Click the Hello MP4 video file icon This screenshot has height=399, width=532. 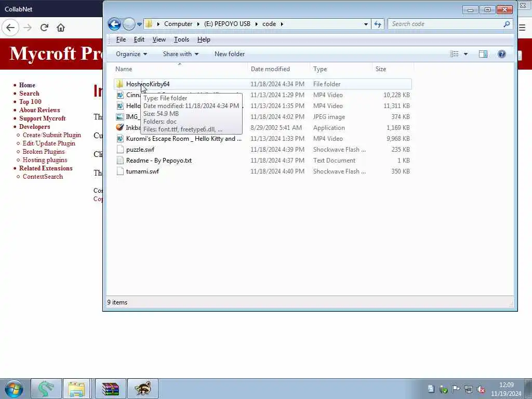(120, 106)
